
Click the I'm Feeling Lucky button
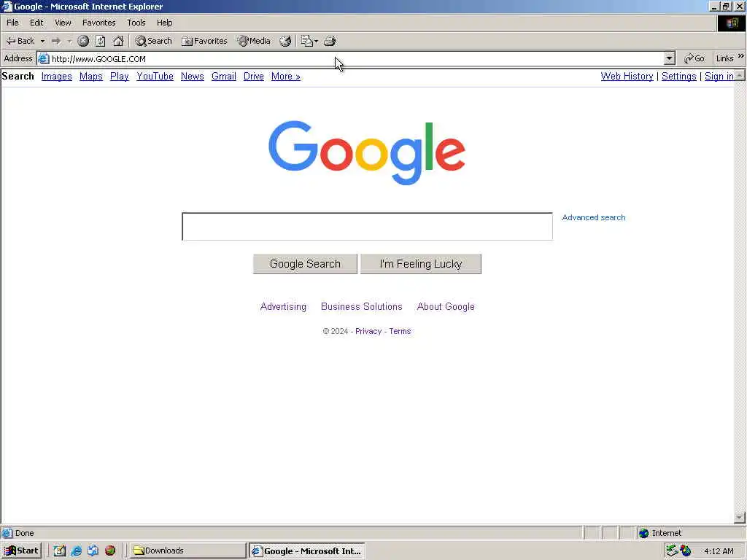pos(421,264)
